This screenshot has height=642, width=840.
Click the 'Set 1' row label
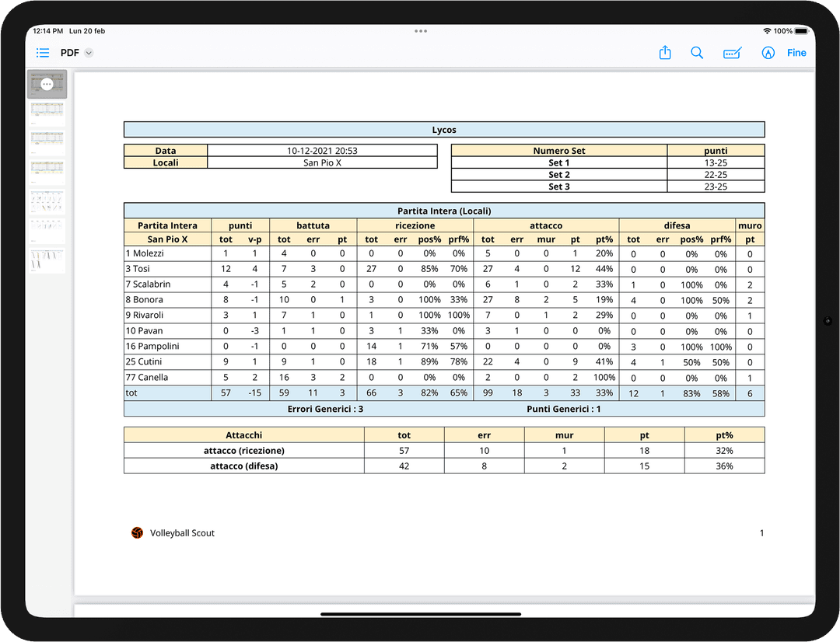(558, 162)
